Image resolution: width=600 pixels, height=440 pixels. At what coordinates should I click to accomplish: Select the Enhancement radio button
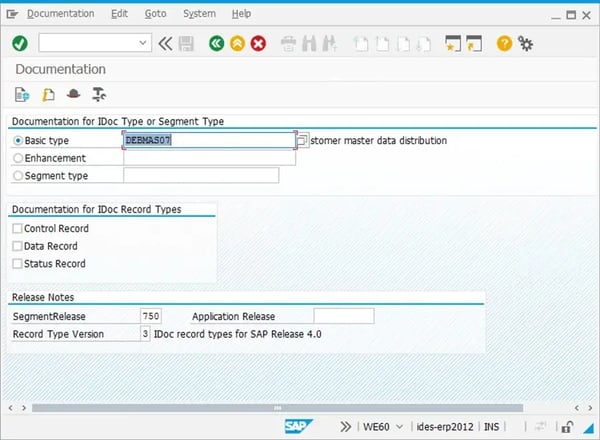click(17, 158)
